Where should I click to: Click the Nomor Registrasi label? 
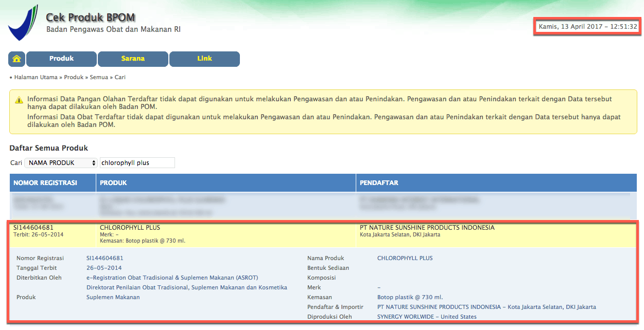pyautogui.click(x=40, y=258)
